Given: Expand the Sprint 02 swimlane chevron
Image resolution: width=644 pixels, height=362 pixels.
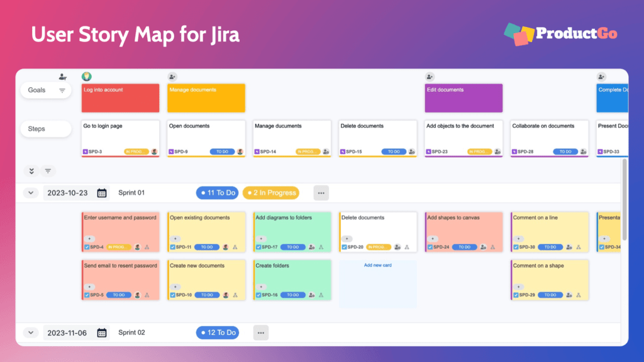Looking at the screenshot, I should 30,333.
